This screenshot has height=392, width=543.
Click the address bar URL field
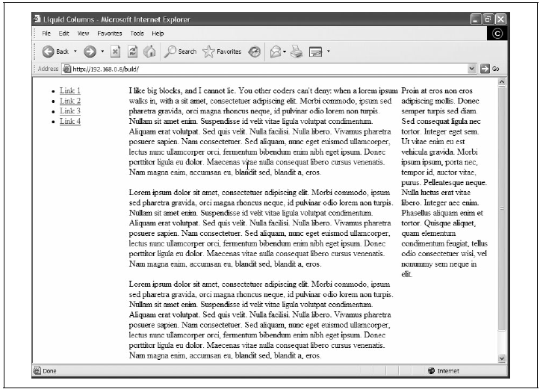point(269,69)
